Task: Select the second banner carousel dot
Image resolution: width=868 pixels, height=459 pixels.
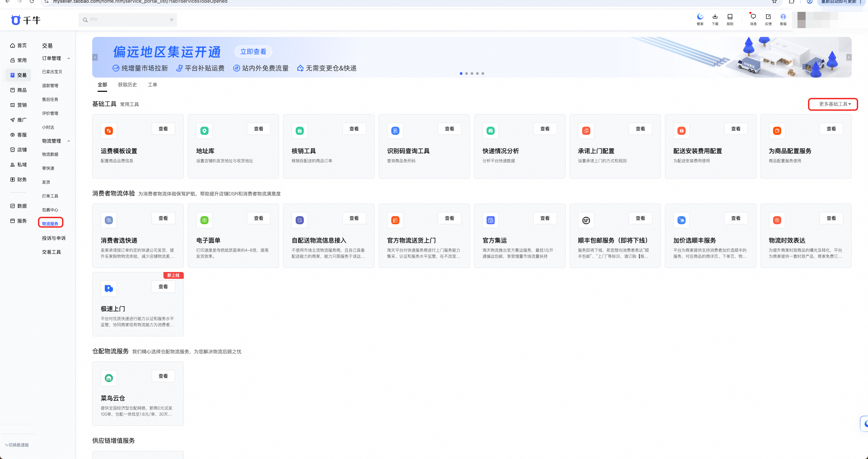Action: [467, 74]
